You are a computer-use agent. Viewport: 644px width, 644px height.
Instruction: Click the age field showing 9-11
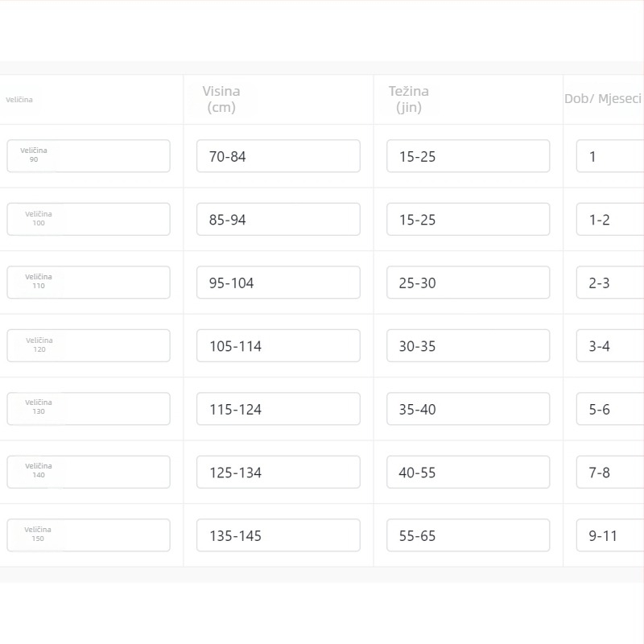click(x=610, y=535)
